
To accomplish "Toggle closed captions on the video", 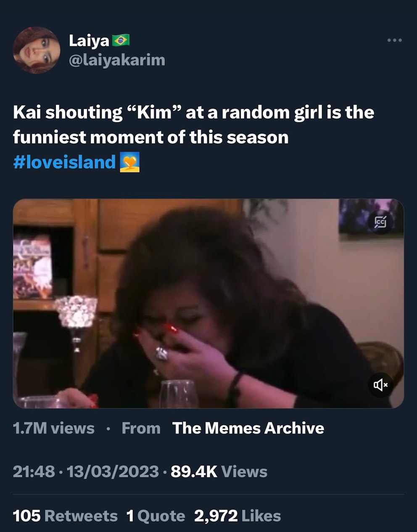I will pos(380,222).
